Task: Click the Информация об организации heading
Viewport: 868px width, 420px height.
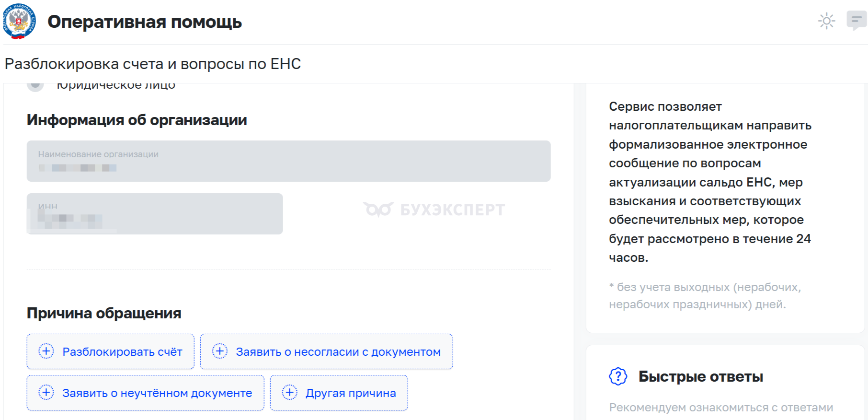Action: click(137, 120)
